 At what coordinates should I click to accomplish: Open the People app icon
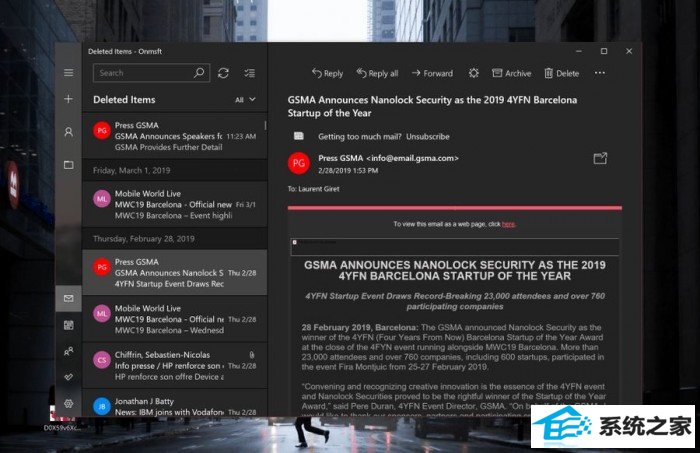(x=68, y=352)
